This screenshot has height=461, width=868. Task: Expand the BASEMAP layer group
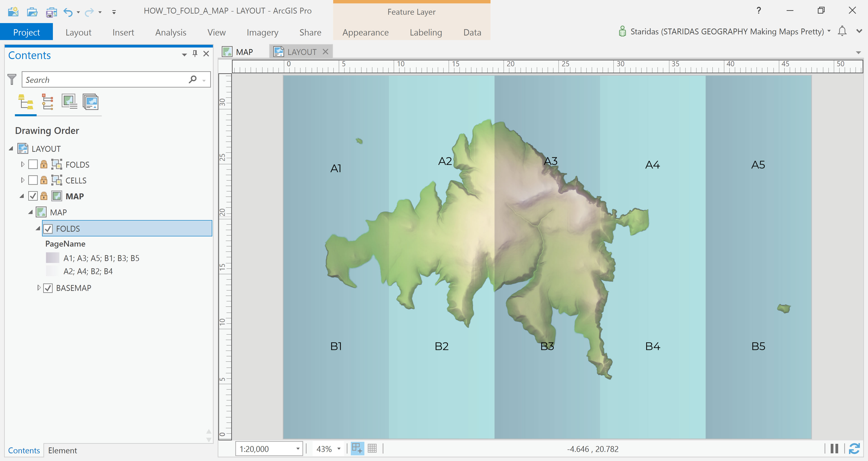(x=39, y=288)
